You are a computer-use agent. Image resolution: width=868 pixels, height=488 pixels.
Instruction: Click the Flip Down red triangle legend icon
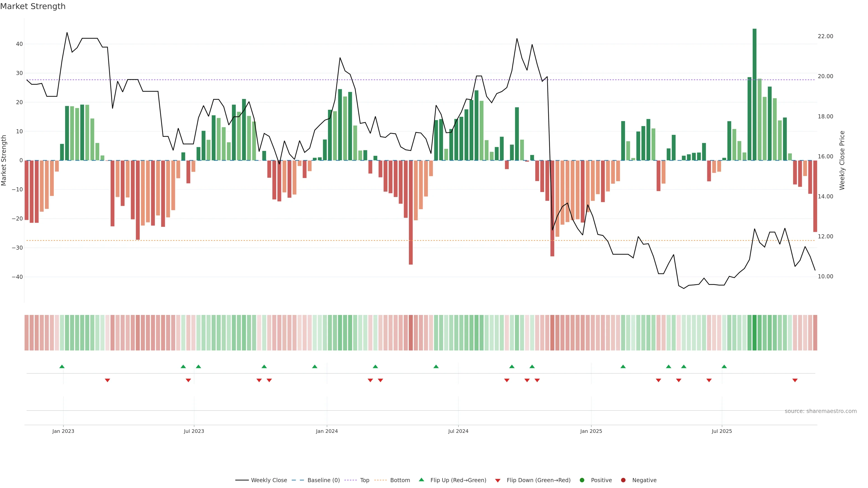coord(498,480)
